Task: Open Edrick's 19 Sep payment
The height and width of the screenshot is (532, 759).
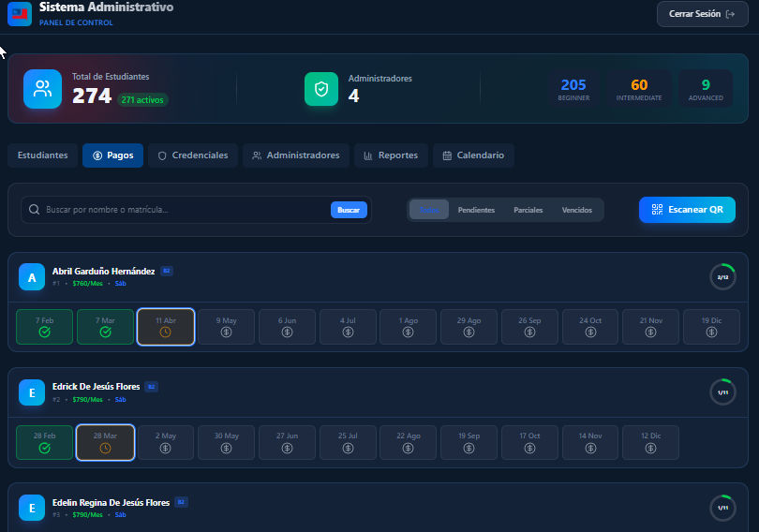Action: pos(469,442)
